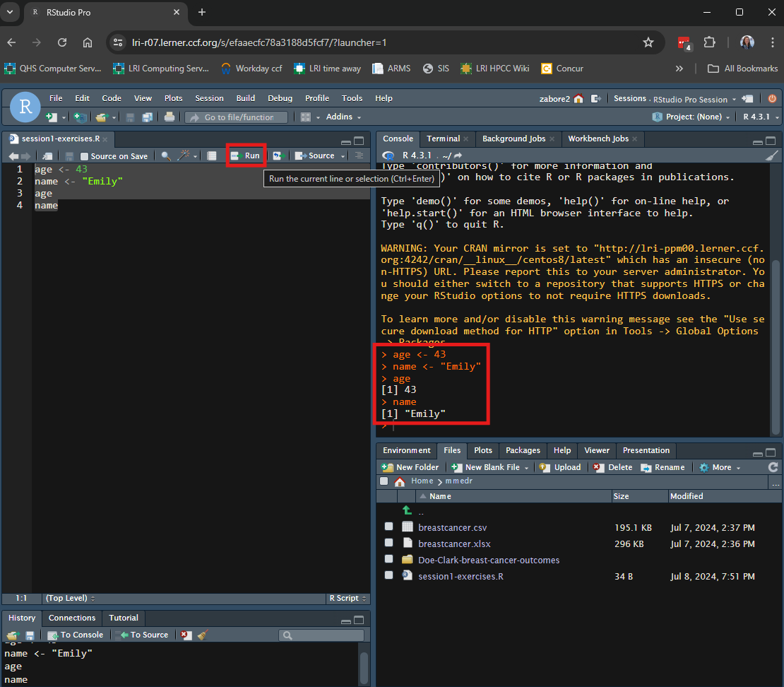This screenshot has height=687, width=784.
Task: Clear the console with the broom icon
Action: click(771, 155)
